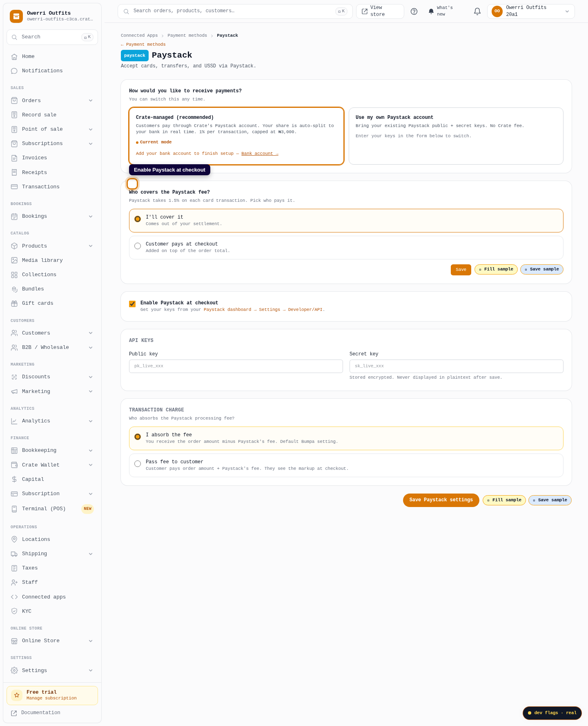Expand the Orders submenu chevron
The width and height of the screenshot is (588, 726).
click(x=91, y=101)
